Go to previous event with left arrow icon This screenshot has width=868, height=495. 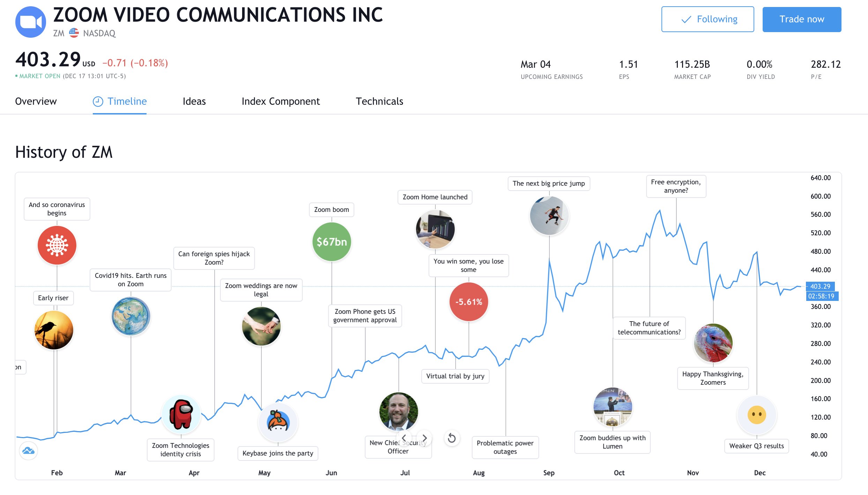click(x=404, y=438)
